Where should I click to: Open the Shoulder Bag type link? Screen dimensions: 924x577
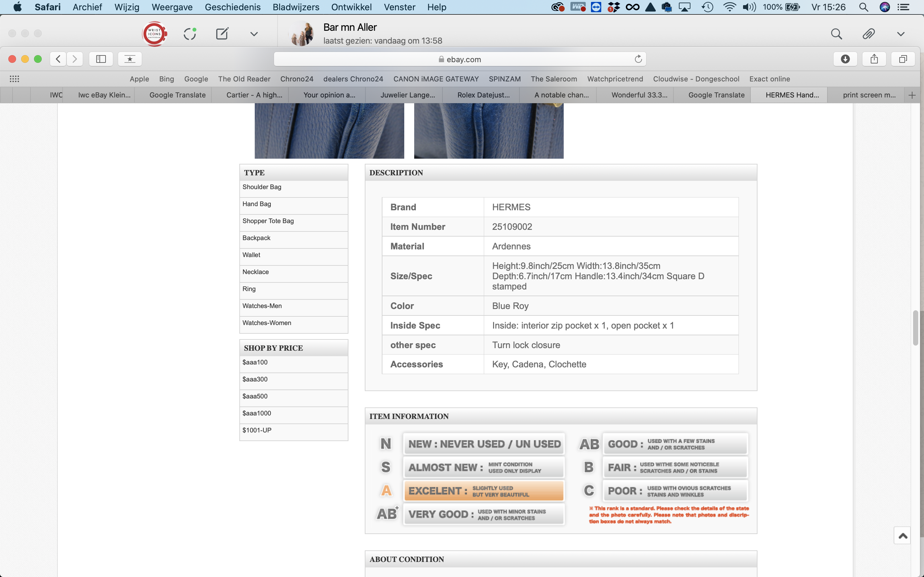pos(262,187)
